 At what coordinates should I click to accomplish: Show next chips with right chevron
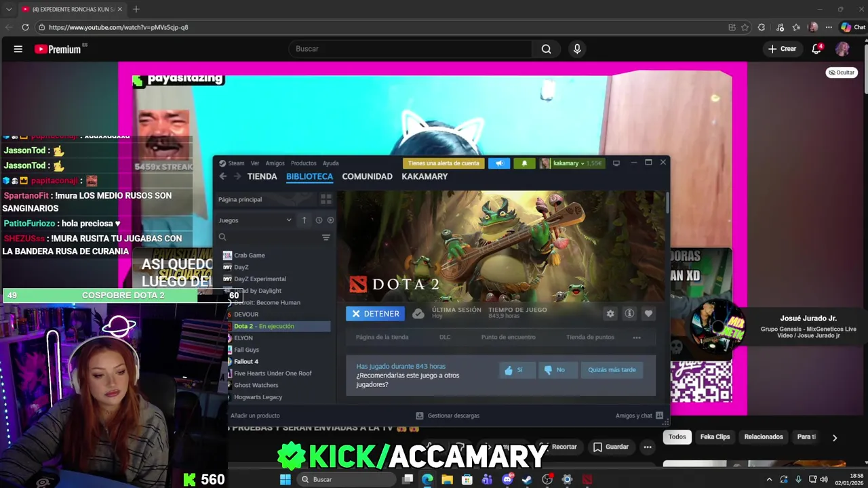835,438
